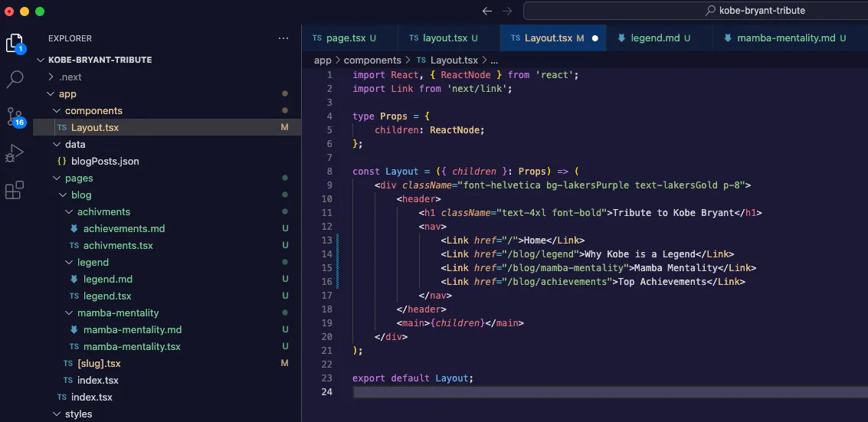Go forward using the navigation arrow

coord(506,11)
